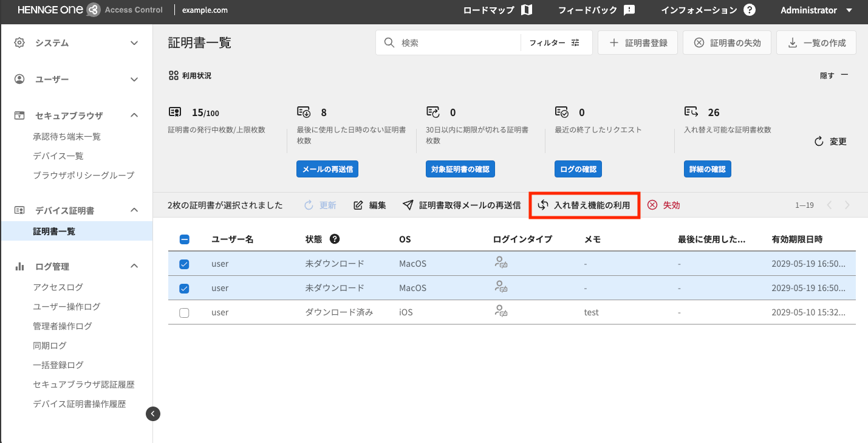
Task: Click the finished requests icon beside 0
Action: pyautogui.click(x=562, y=112)
